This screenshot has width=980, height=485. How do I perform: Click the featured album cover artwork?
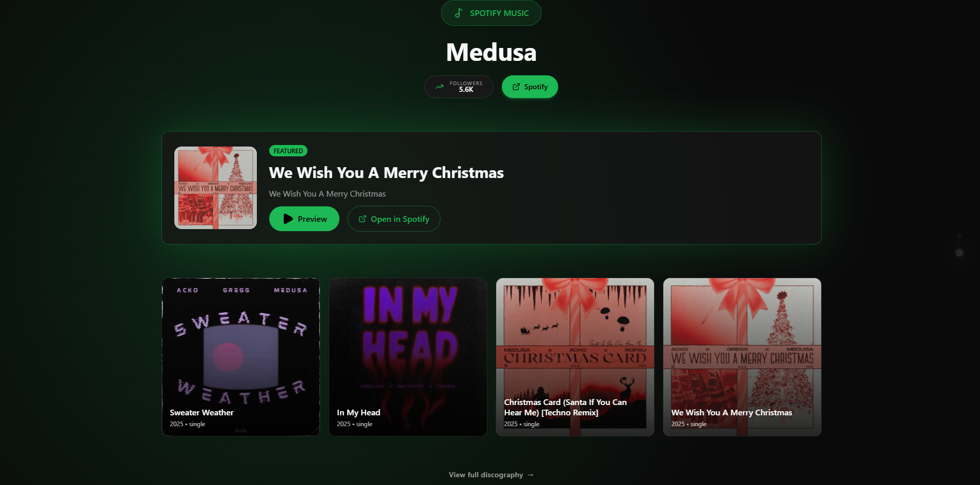click(x=216, y=188)
